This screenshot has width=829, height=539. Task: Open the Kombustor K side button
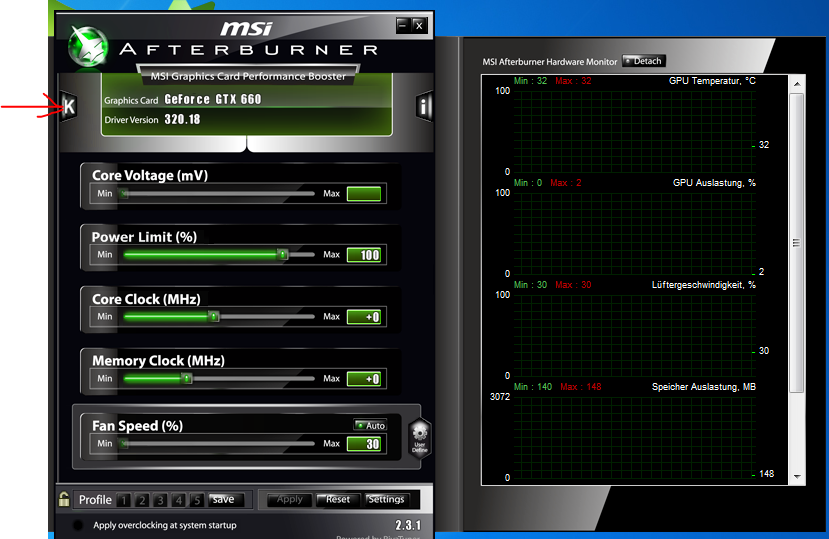(69, 107)
